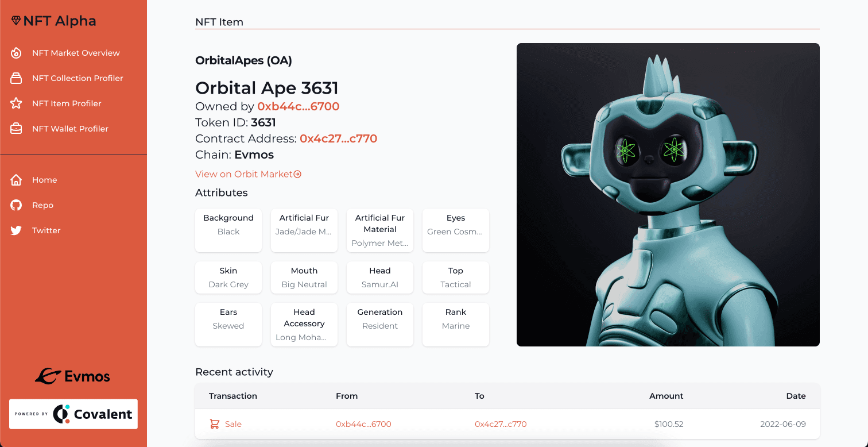Open the Twitter sidebar link
This screenshot has width=868, height=447.
pos(46,230)
